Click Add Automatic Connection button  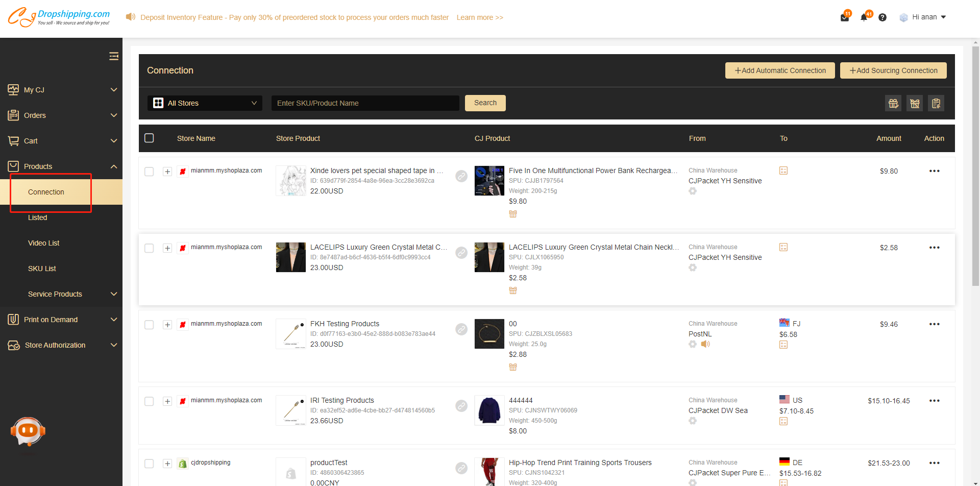[779, 70]
